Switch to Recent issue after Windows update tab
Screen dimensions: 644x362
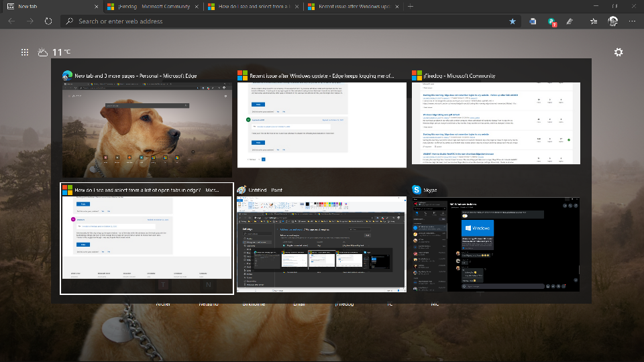tap(354, 7)
